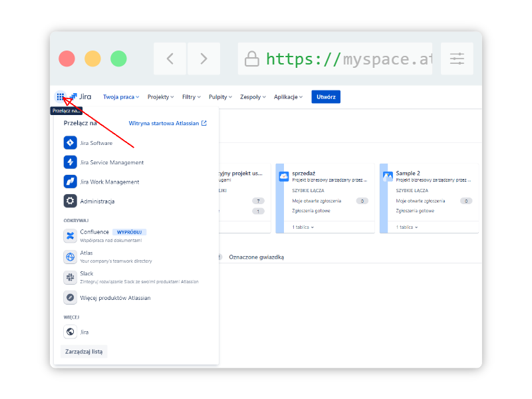Click Confluence name in Odkrywaj section
The height and width of the screenshot is (399, 532).
[94, 232]
